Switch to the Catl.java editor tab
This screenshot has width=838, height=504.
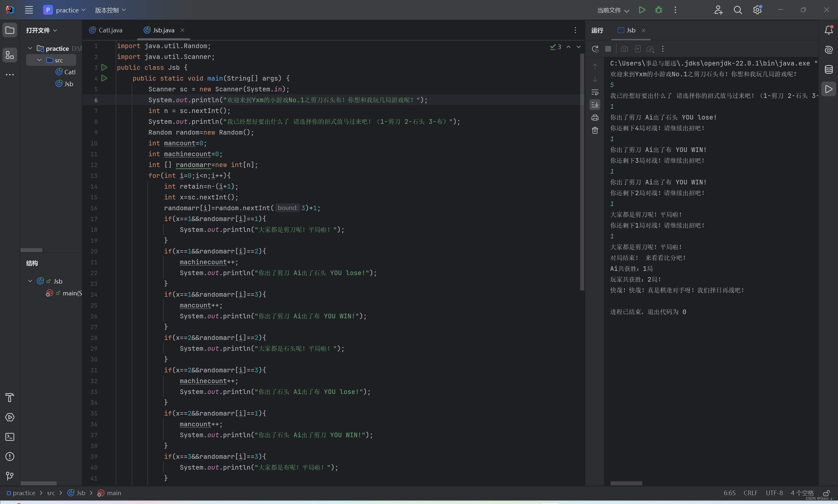tap(105, 30)
